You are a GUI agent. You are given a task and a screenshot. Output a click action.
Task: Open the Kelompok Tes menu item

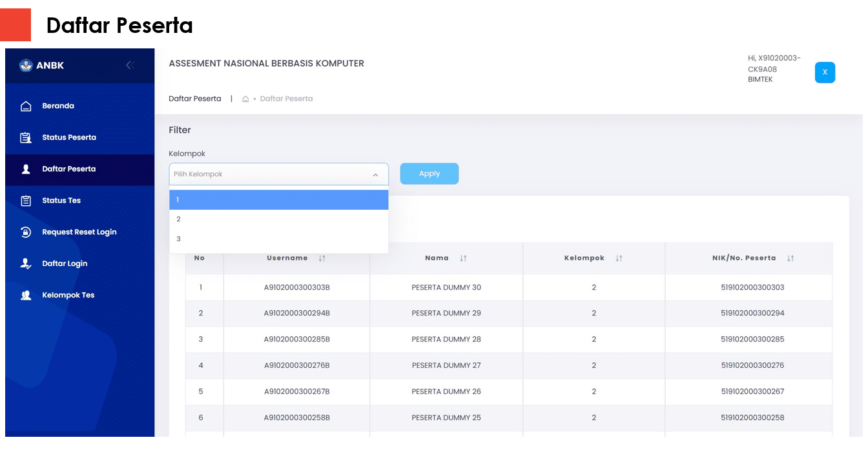tap(79, 295)
